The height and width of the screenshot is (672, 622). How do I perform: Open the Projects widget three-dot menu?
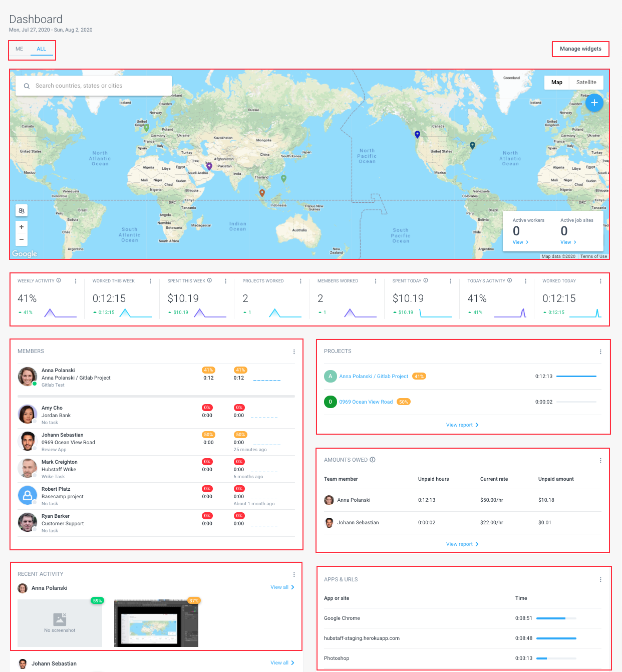600,351
